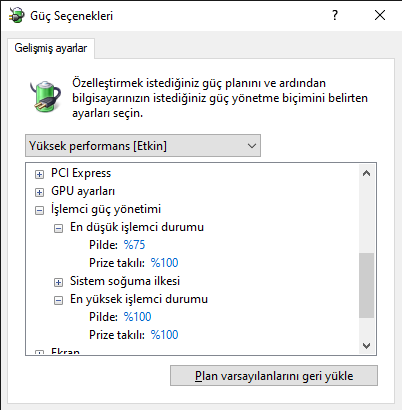Click the green battery plug icon
The width and height of the screenshot is (402, 410).
coord(45,96)
